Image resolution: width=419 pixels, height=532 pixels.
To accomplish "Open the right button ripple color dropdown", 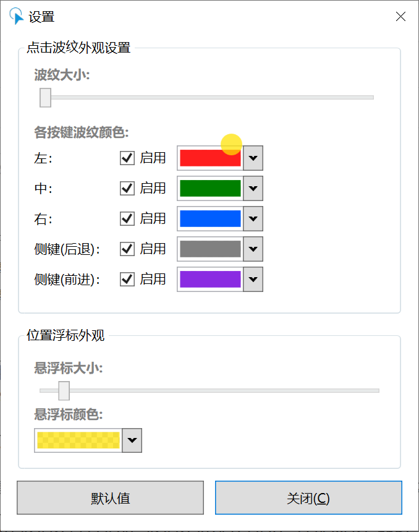I will (252, 218).
